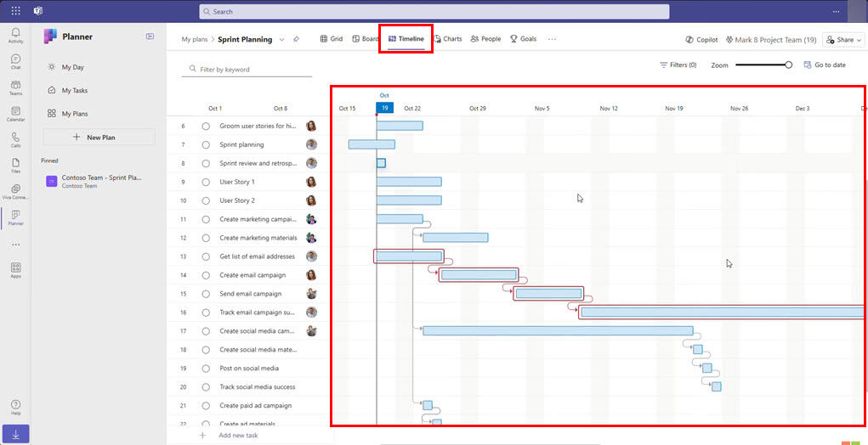Open Calls from the left rail

[15, 140]
